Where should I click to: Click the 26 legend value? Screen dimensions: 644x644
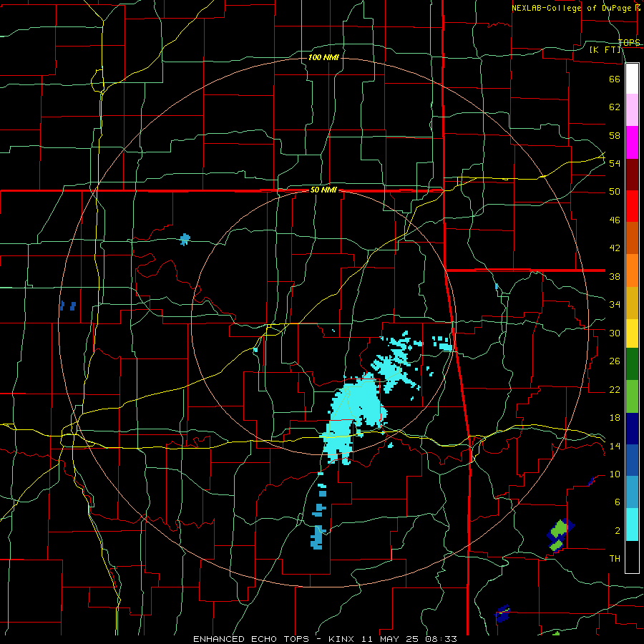pyautogui.click(x=615, y=361)
